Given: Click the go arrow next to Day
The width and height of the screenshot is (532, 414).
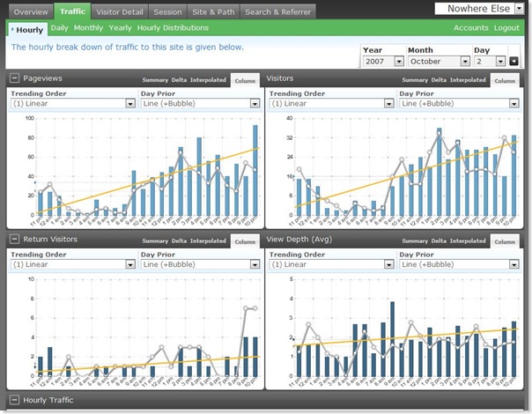Looking at the screenshot, I should pos(514,62).
